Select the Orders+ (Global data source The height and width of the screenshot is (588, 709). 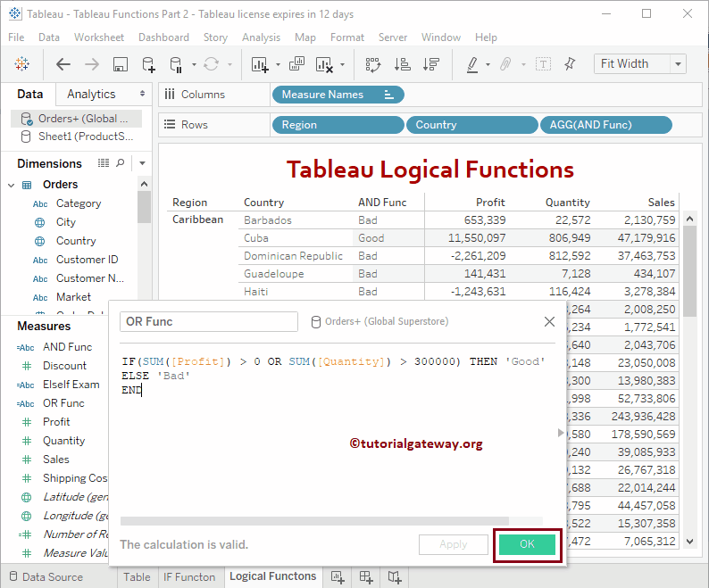pos(76,119)
